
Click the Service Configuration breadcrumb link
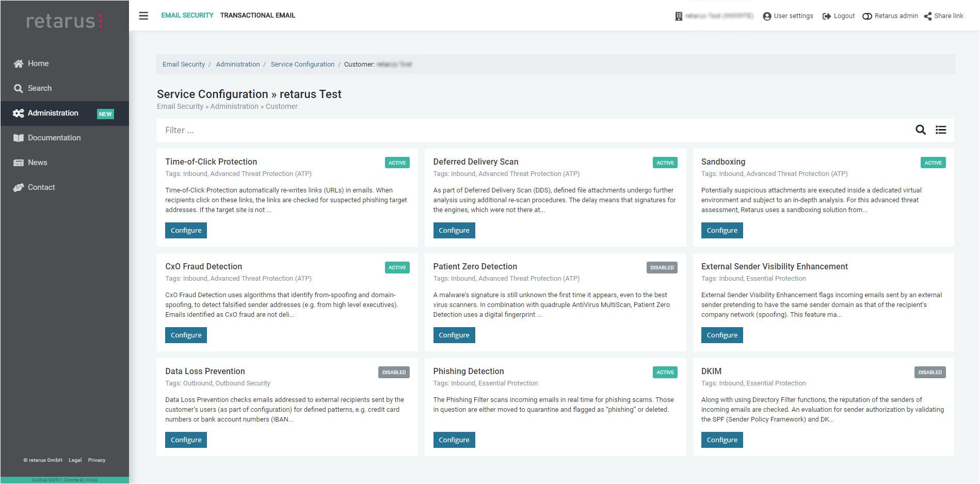coord(302,64)
